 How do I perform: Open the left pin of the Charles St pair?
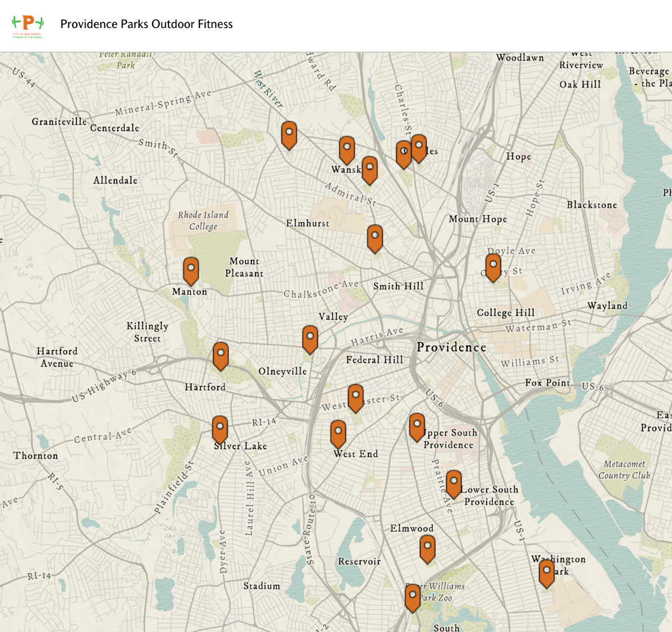[x=404, y=155]
